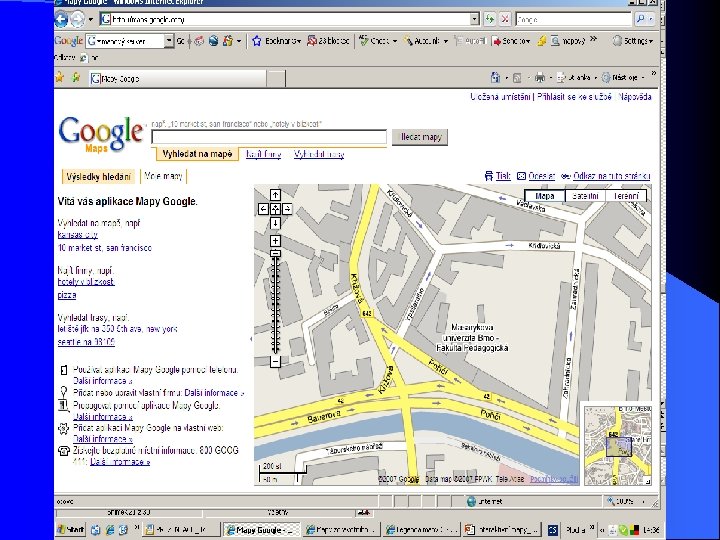This screenshot has height=540, width=720.
Task: Click the AutoFill toolbar button
Action: [470, 41]
